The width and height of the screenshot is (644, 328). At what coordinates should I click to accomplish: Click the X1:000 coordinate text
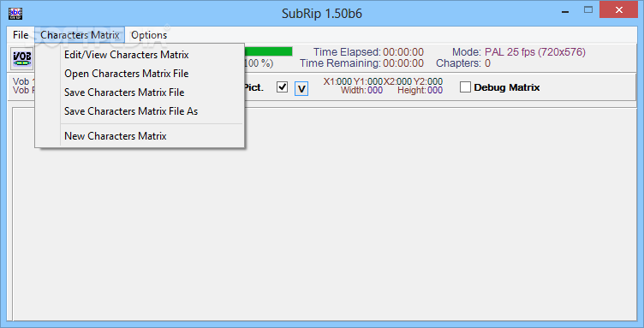click(338, 81)
